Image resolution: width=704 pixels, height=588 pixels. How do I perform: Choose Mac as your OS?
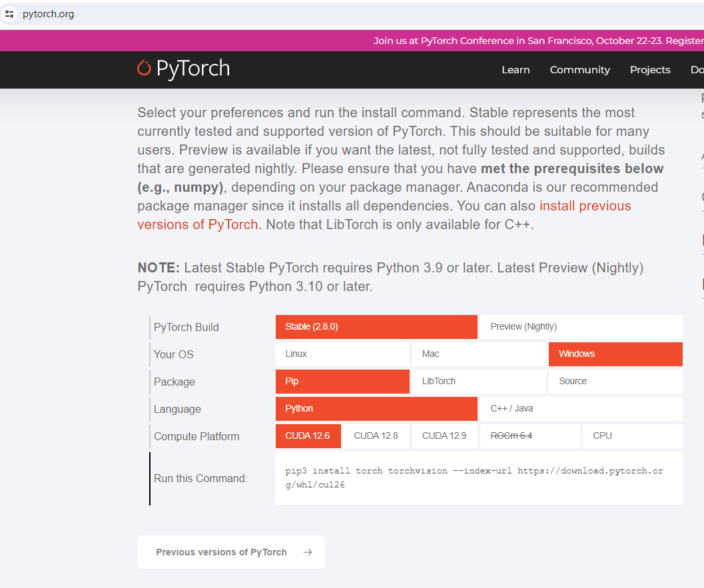pyautogui.click(x=479, y=354)
